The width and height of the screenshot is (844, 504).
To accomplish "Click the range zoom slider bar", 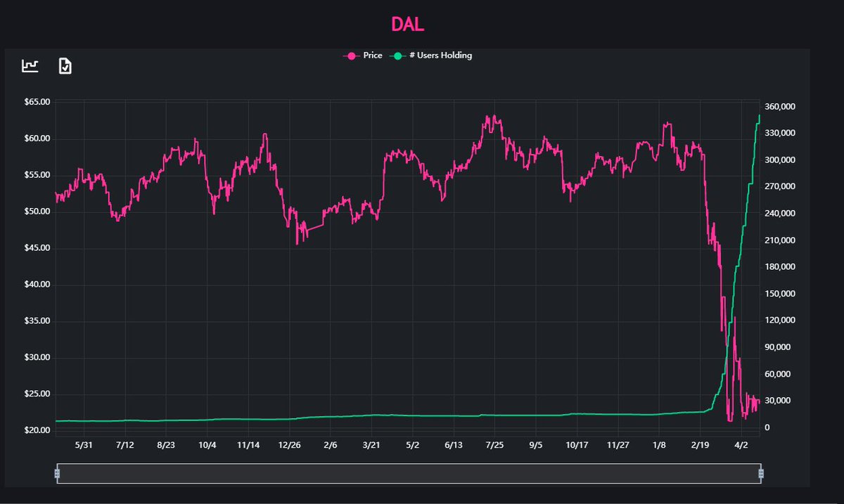I will point(409,474).
